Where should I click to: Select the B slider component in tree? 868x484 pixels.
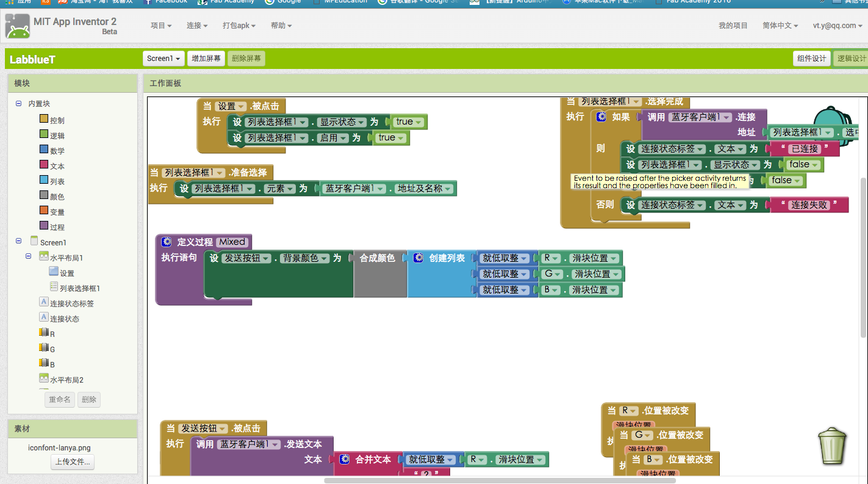coord(52,364)
